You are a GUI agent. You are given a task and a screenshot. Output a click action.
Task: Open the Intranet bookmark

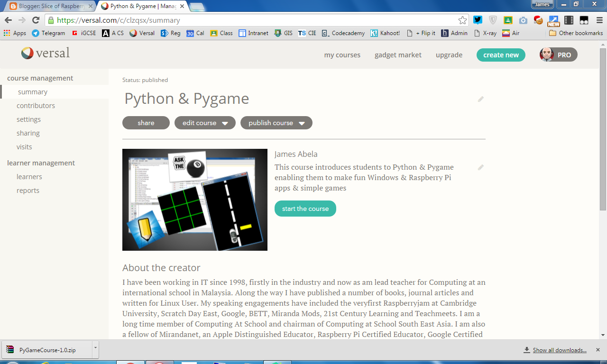pos(253,33)
